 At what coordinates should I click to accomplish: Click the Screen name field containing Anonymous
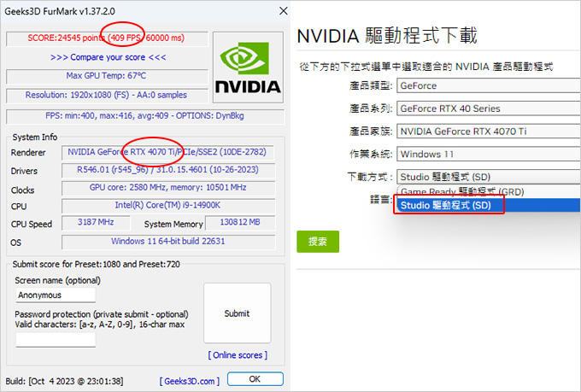click(x=56, y=295)
